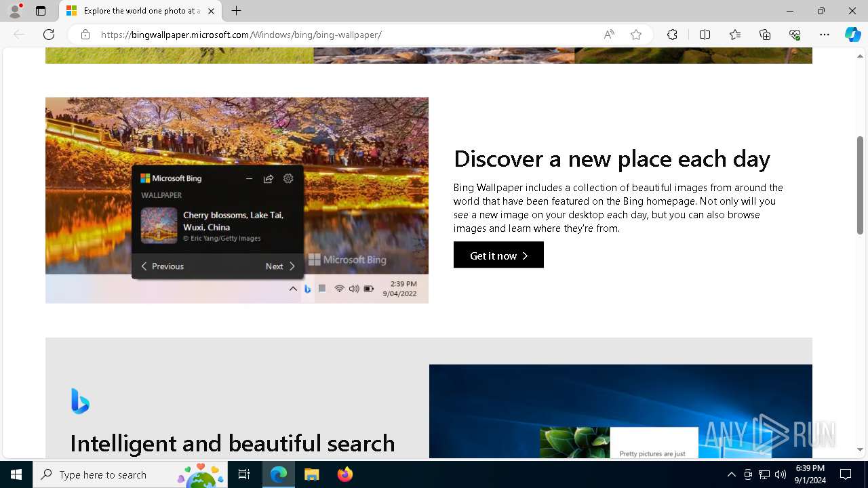Click the Bing logo above Intelligent search
Image resolution: width=868 pixels, height=488 pixels.
tap(80, 401)
